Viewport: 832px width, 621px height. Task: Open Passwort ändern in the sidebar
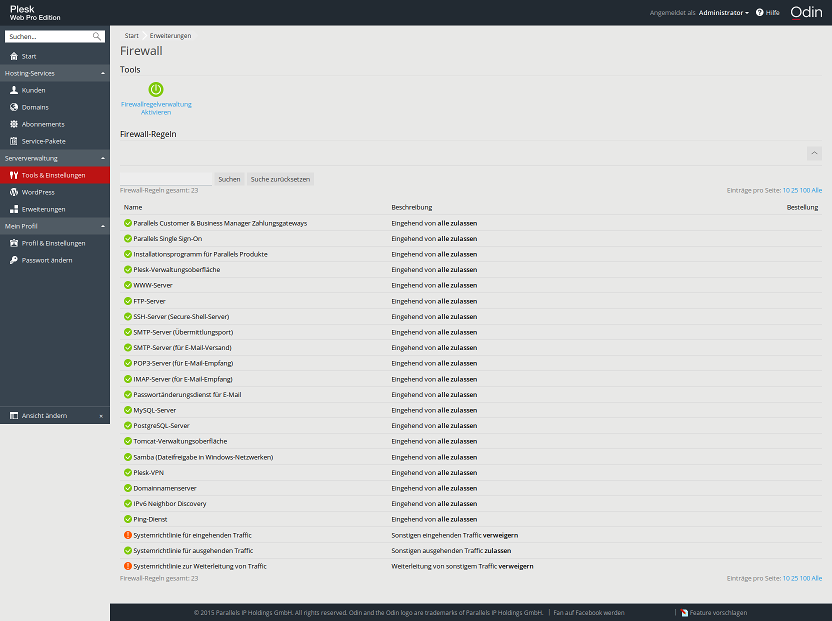click(x=55, y=260)
